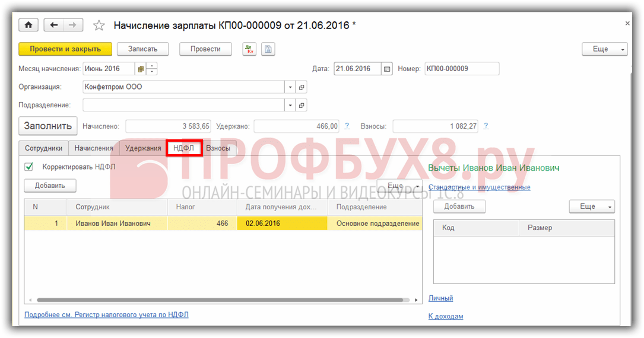Click the Месяц начисления input field
This screenshot has width=644, height=338.
tap(109, 69)
